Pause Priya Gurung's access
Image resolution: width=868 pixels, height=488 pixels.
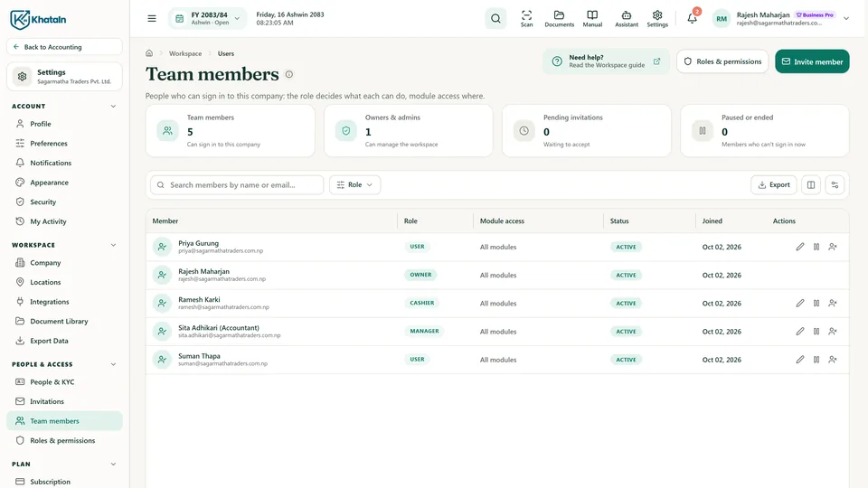point(816,247)
